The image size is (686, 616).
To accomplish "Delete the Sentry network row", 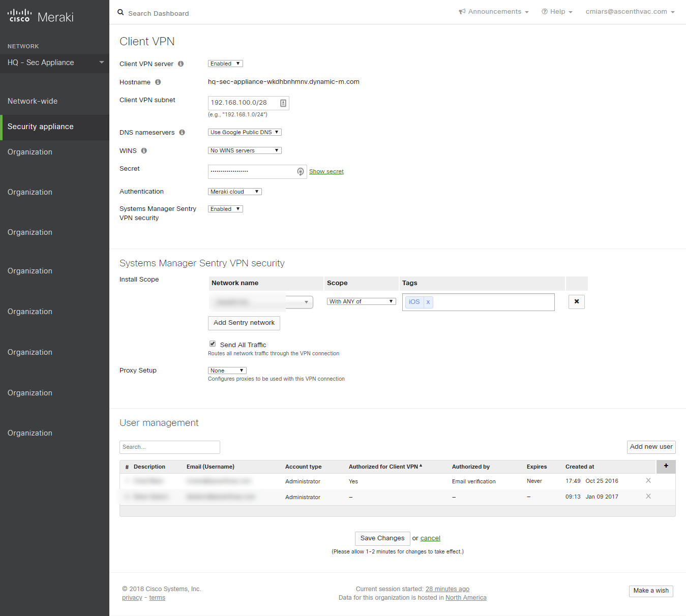I will point(576,302).
